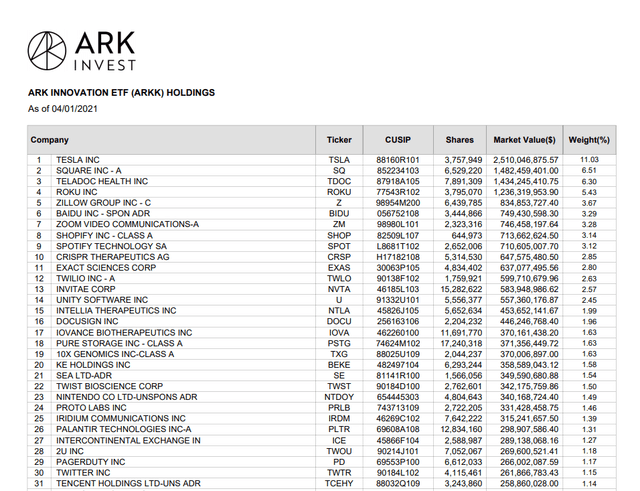Select SHOPIFY INC - CLASS A
Viewport: 640px width, 491px height.
coord(104,236)
